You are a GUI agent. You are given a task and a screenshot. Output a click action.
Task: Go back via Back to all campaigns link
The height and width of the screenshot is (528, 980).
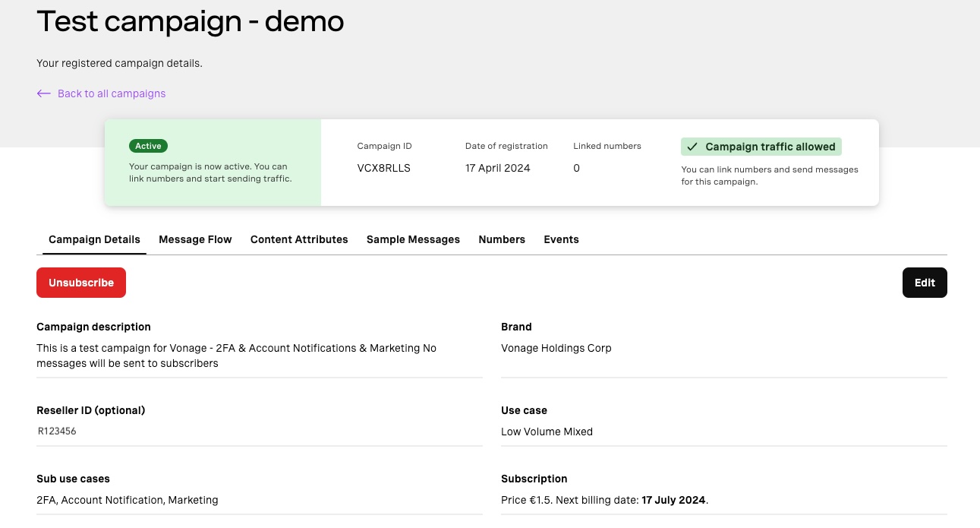112,93
